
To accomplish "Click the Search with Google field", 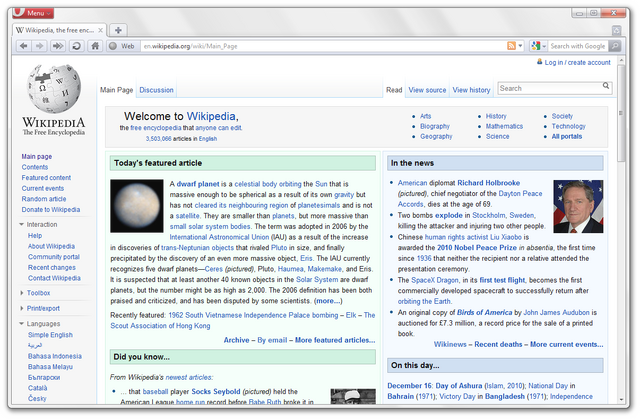I will tap(578, 46).
